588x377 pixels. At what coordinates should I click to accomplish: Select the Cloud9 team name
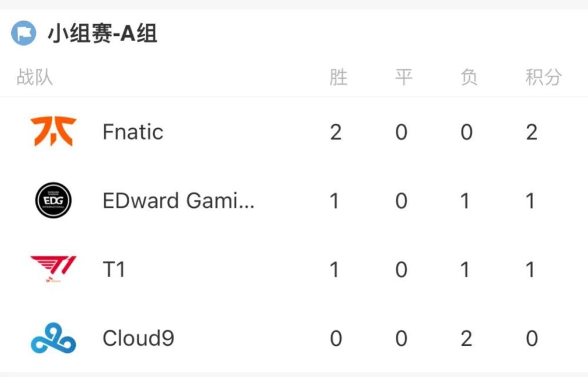pyautogui.click(x=138, y=338)
